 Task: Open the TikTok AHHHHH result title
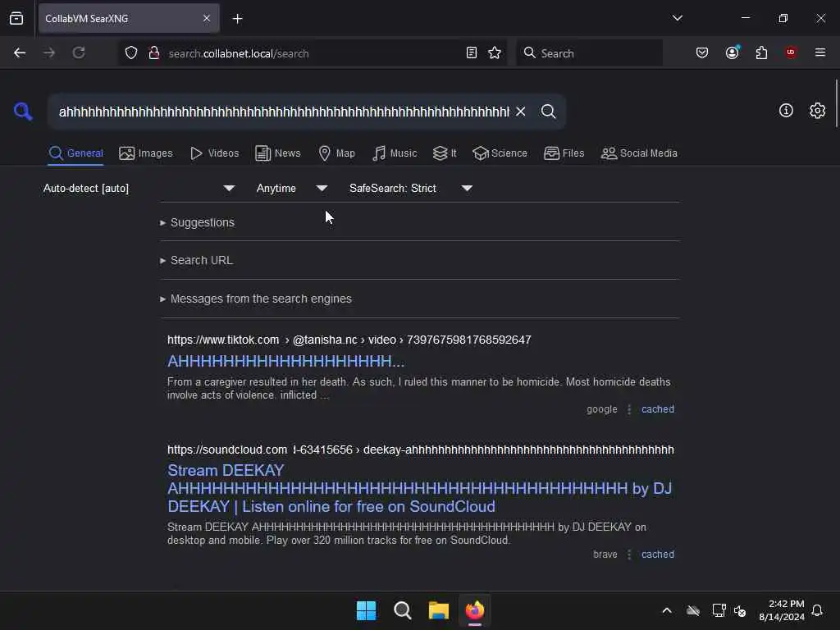[285, 361]
